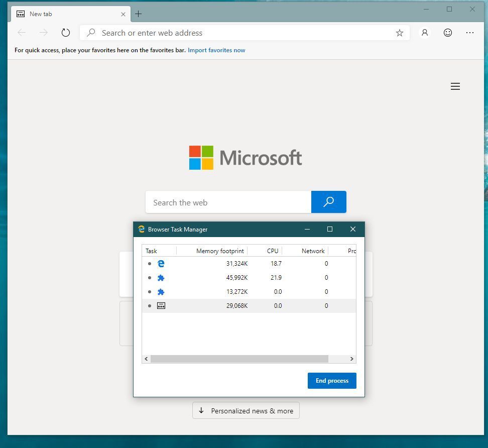Click the blue web search button

point(329,202)
